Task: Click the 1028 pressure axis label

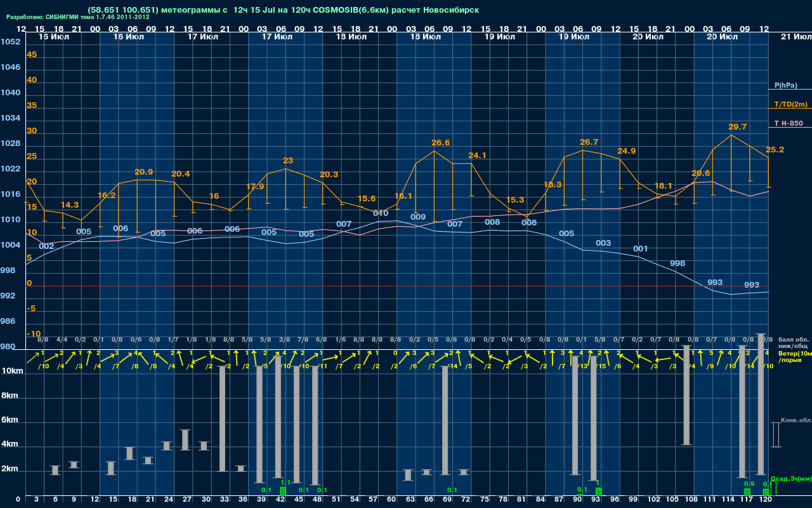Action: [x=10, y=144]
